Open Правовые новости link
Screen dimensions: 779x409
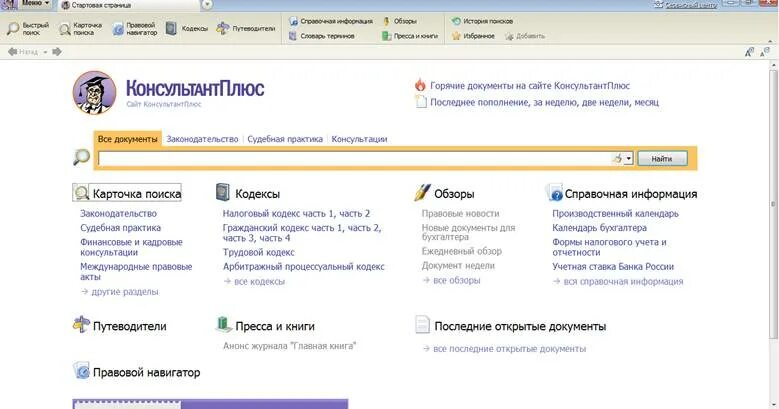tap(460, 213)
